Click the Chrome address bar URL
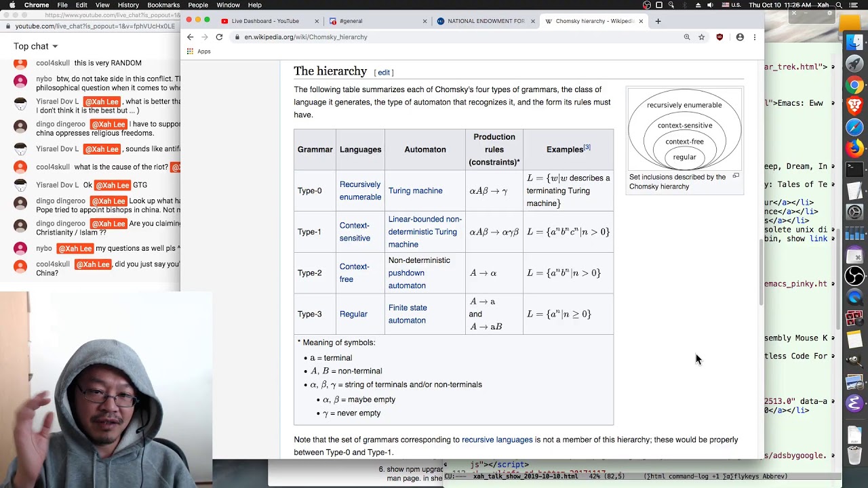The image size is (868, 488). click(306, 37)
